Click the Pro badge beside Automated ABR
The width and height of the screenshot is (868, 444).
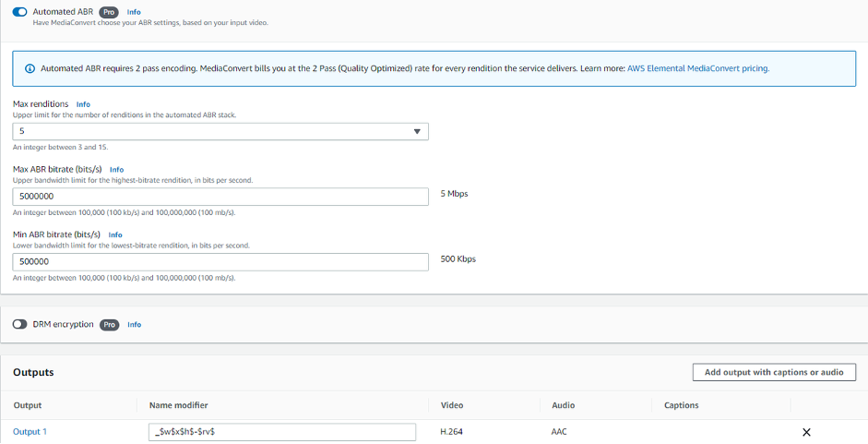pyautogui.click(x=109, y=12)
